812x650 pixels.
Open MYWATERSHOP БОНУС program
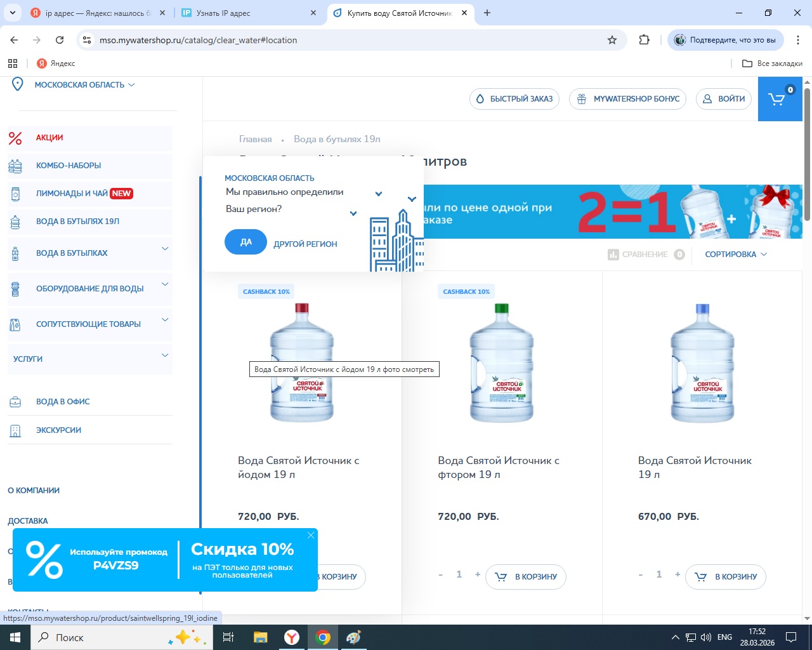[627, 99]
